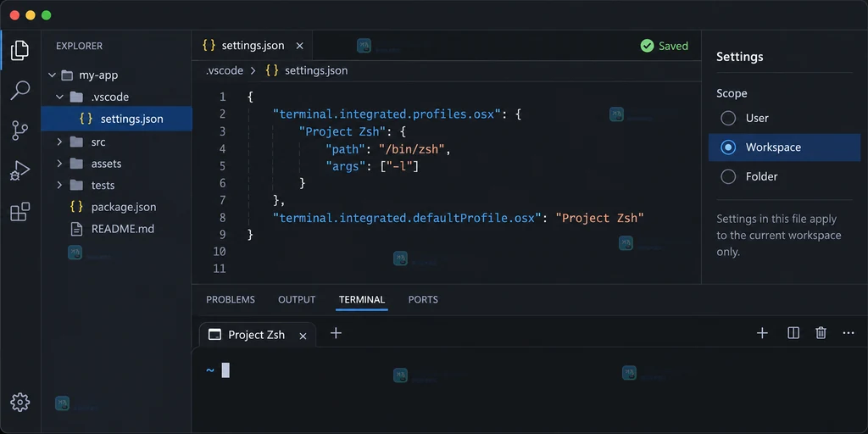This screenshot has height=434, width=868.
Task: Select the Project Zsh terminal tab
Action: pos(258,335)
